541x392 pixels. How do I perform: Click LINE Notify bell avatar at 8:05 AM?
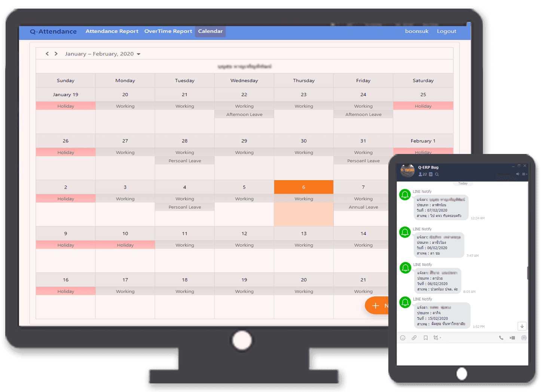[x=405, y=268]
